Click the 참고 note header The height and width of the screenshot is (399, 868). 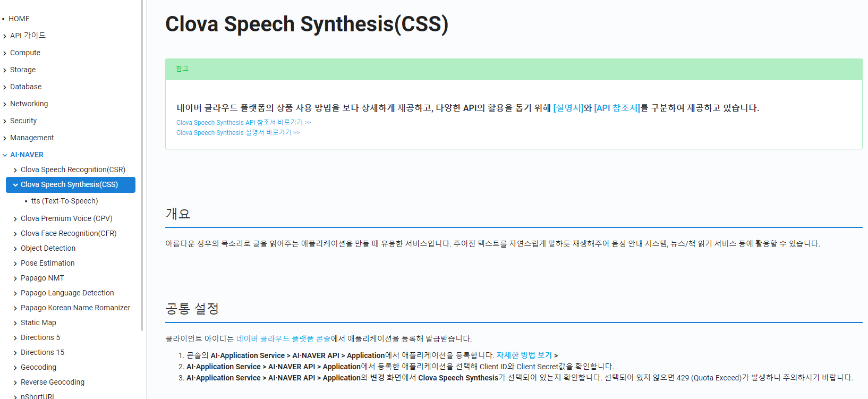pos(514,69)
